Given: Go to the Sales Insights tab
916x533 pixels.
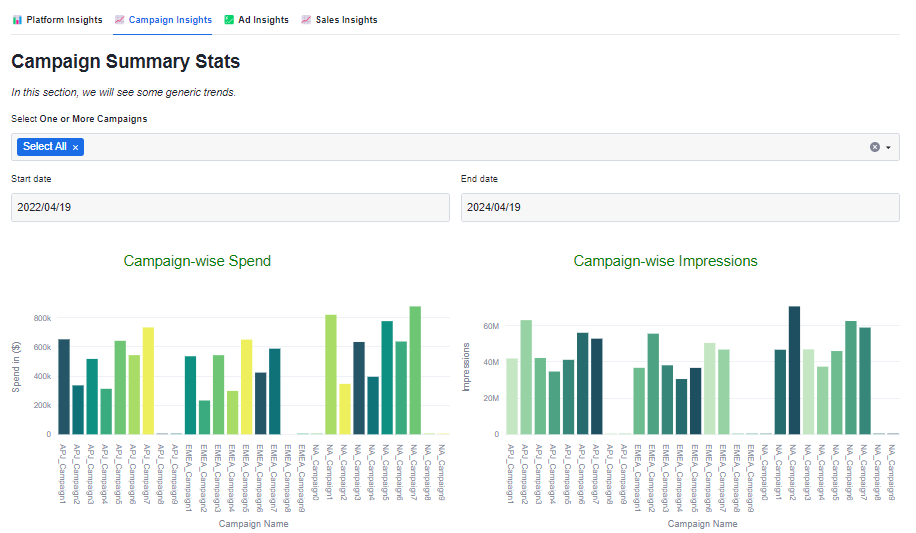Looking at the screenshot, I should (x=346, y=20).
